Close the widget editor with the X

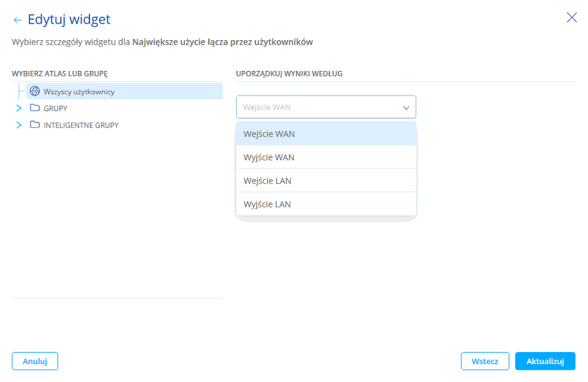tap(571, 18)
